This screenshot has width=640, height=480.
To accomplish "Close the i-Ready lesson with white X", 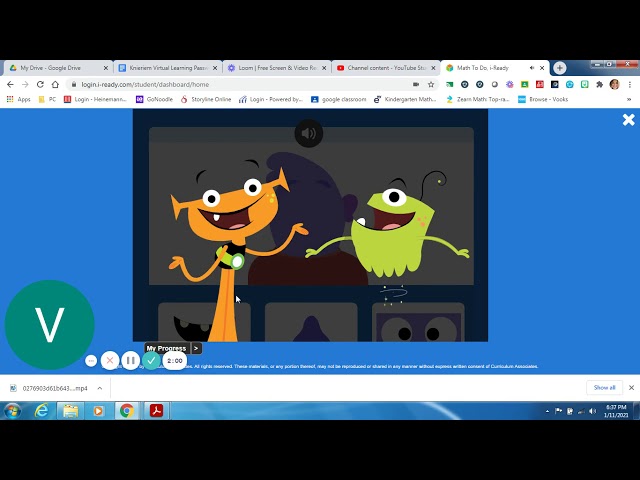I will point(629,120).
